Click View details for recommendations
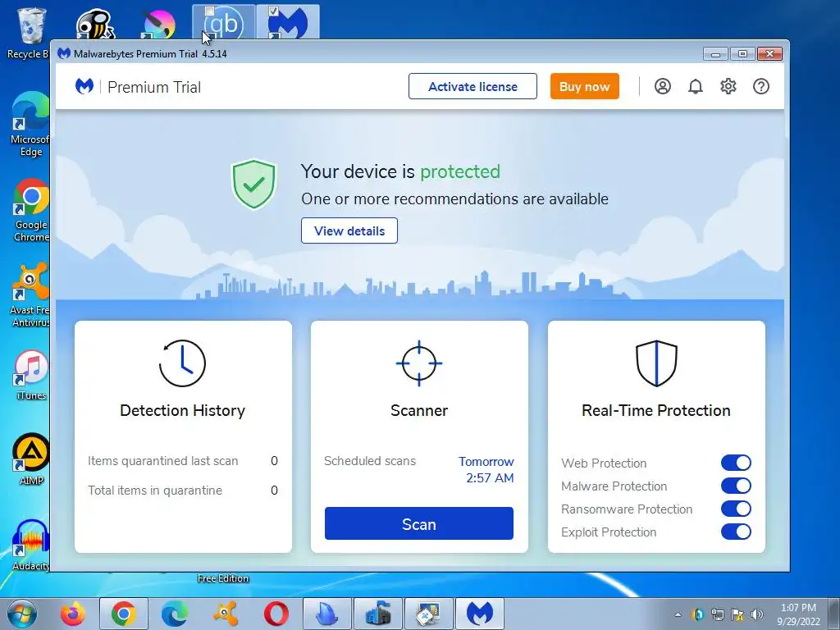Viewport: 840px width, 630px height. tap(349, 231)
